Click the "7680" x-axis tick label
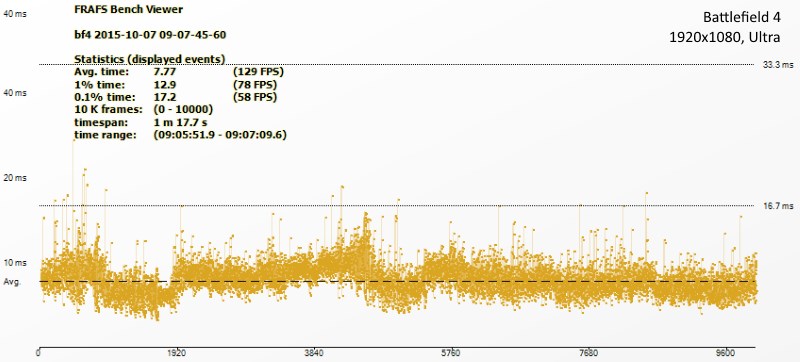Image resolution: width=800 pixels, height=362 pixels. click(x=589, y=352)
